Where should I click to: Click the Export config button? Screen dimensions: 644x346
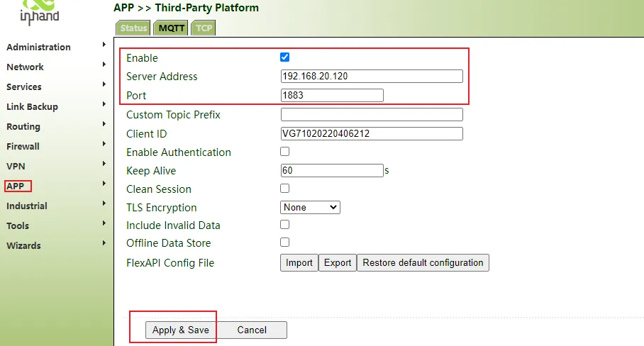(338, 262)
